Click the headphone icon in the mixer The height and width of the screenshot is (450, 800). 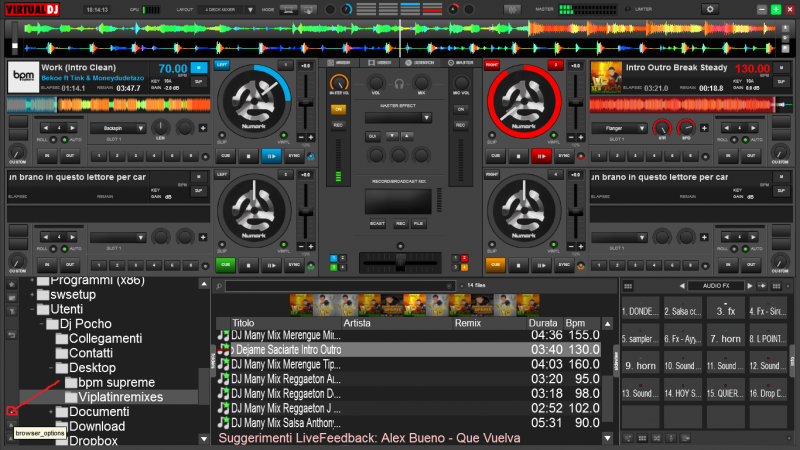point(399,84)
